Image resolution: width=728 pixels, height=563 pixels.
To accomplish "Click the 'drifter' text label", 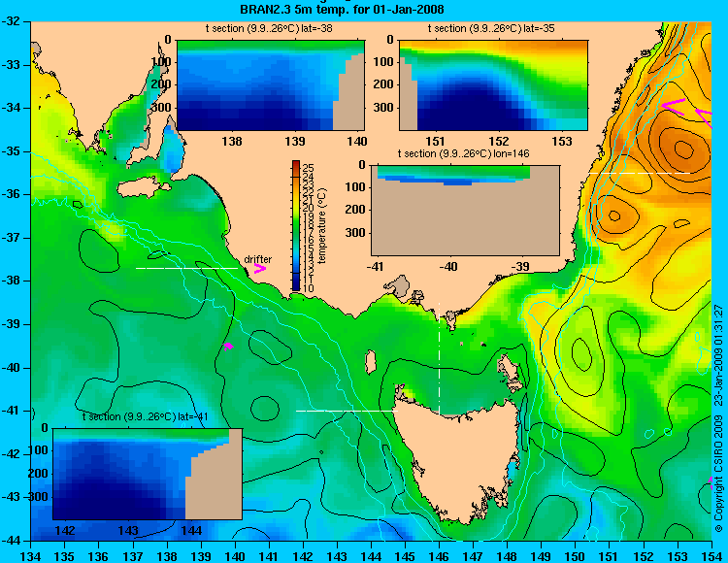I will (x=257, y=259).
